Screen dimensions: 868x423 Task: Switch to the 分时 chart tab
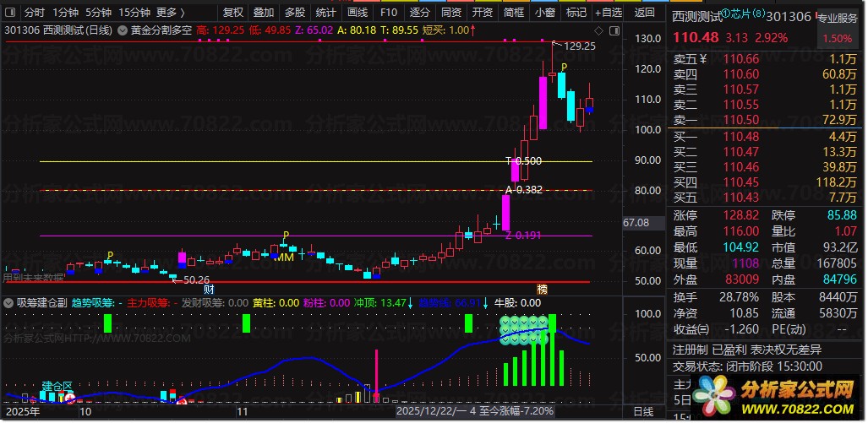click(x=35, y=12)
